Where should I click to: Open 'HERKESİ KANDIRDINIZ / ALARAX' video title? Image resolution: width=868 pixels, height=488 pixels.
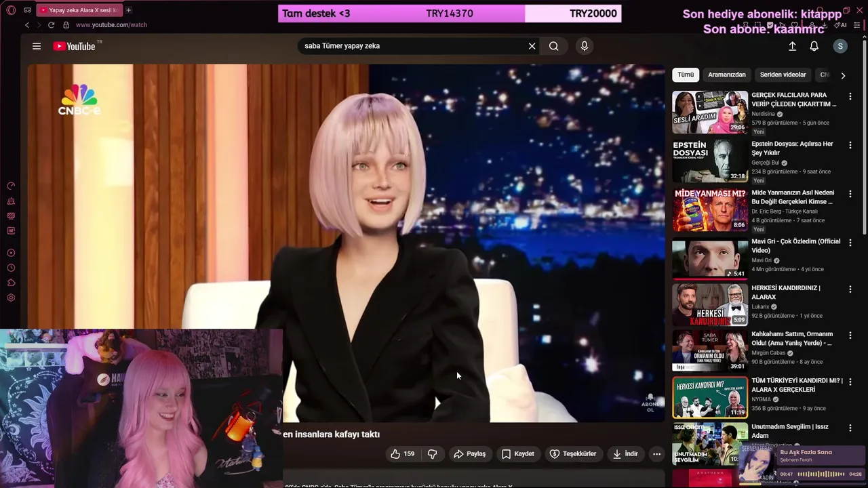786,292
